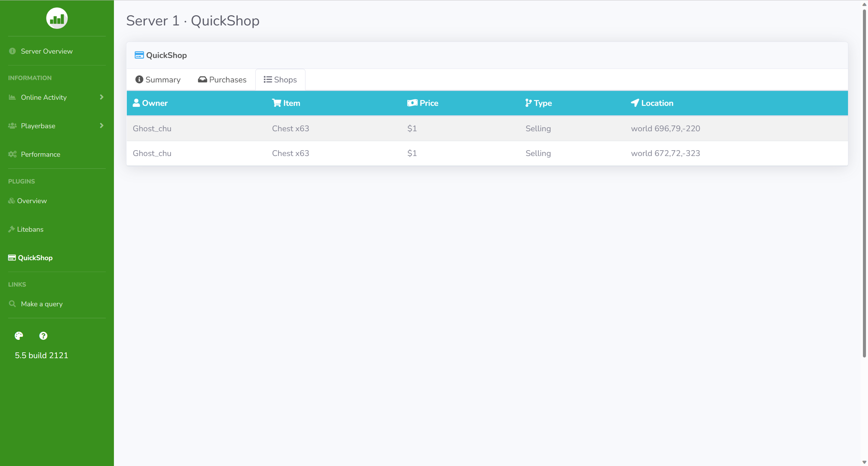Click the help question mark icon
This screenshot has height=466, width=868.
pyautogui.click(x=43, y=336)
